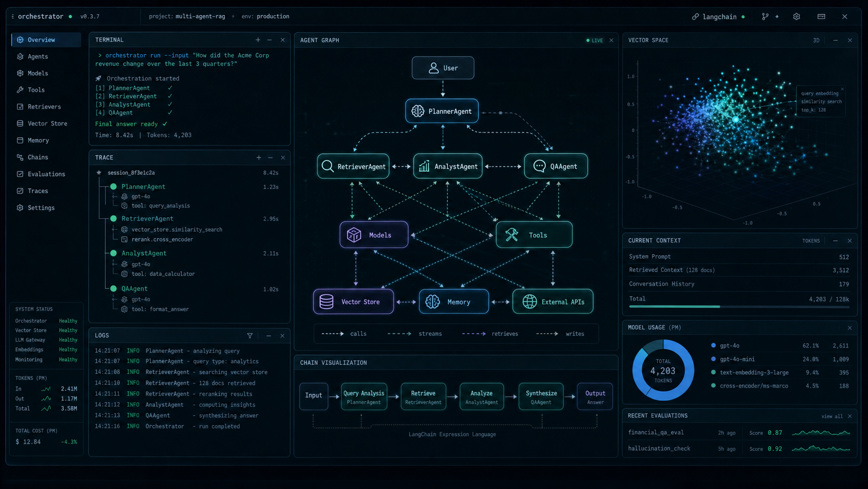This screenshot has width=868, height=489.
Task: Click the panel layout icon in header
Action: [x=821, y=17]
